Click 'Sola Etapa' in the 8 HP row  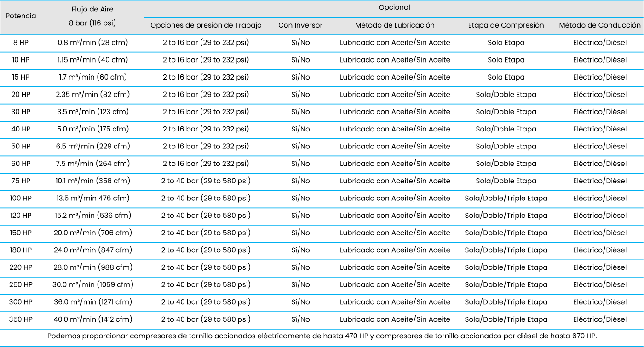tap(506, 43)
